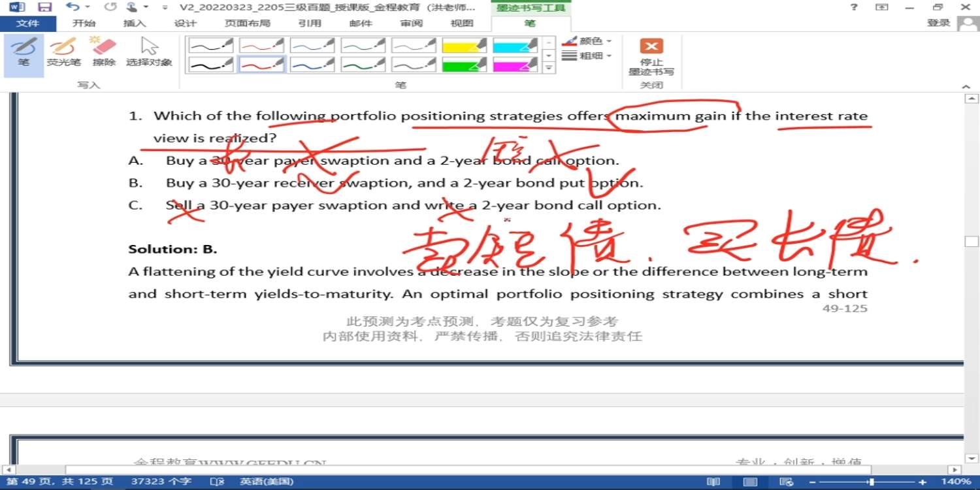980x490 pixels.
Task: Pick the thick black pen style
Action: pos(211,65)
